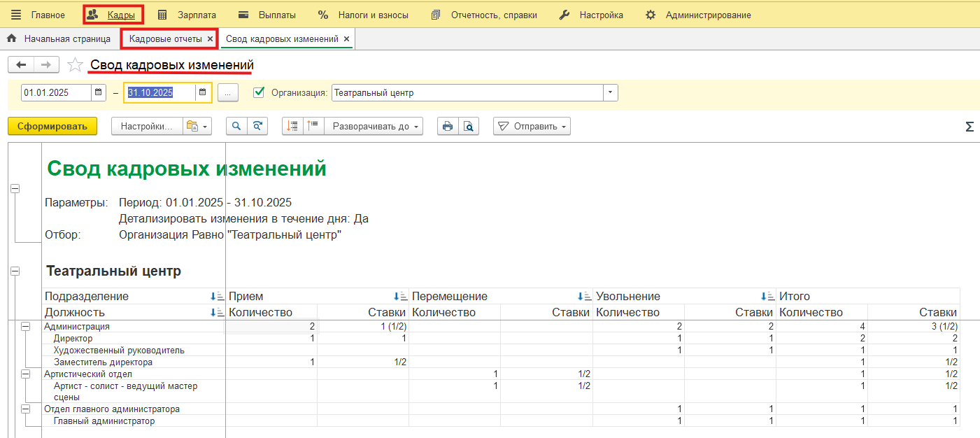Screen dimensions: 980x438
Task: Open the Налоги и взносы section
Action: click(x=362, y=15)
